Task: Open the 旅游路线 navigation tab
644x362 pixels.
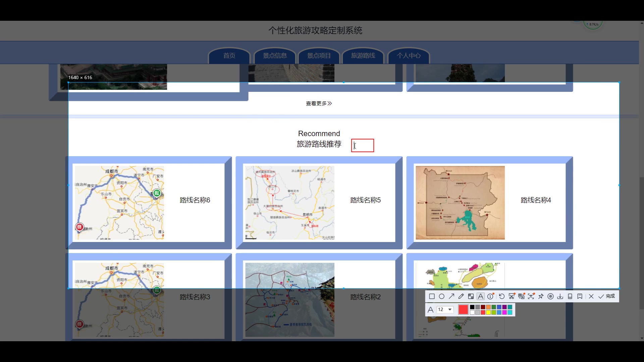Action: pyautogui.click(x=363, y=56)
